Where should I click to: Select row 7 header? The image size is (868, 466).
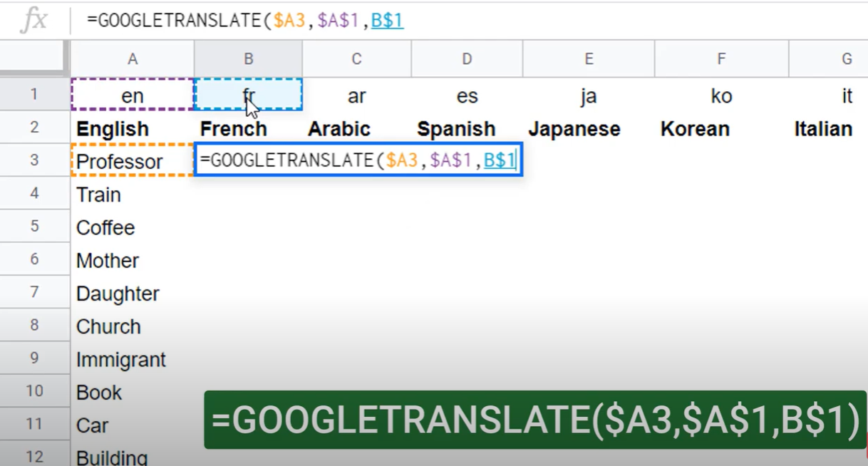(34, 291)
